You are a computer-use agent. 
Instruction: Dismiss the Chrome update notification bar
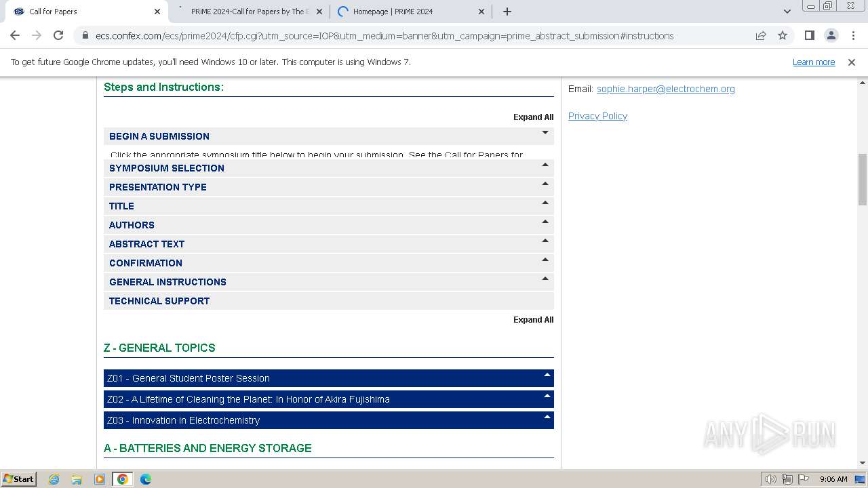[x=852, y=62]
